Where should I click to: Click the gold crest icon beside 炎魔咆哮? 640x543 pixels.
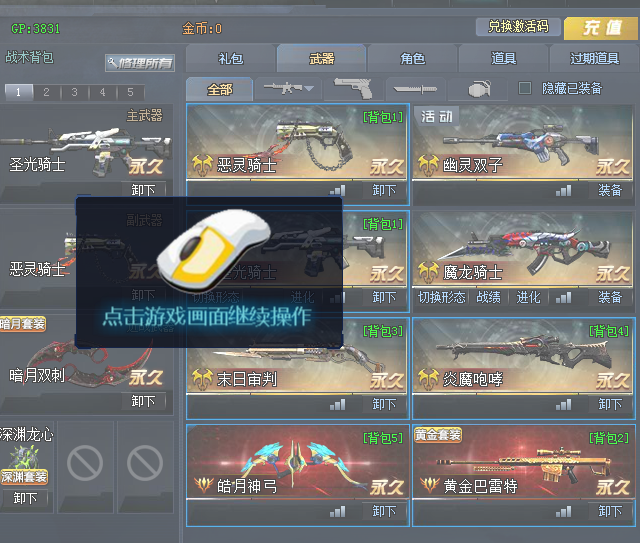point(428,379)
